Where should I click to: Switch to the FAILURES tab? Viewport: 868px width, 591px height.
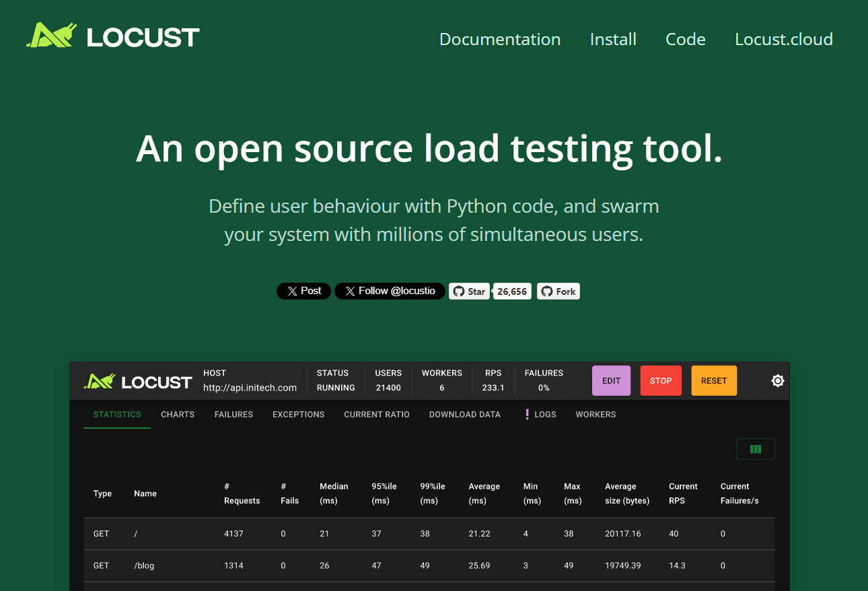(233, 415)
